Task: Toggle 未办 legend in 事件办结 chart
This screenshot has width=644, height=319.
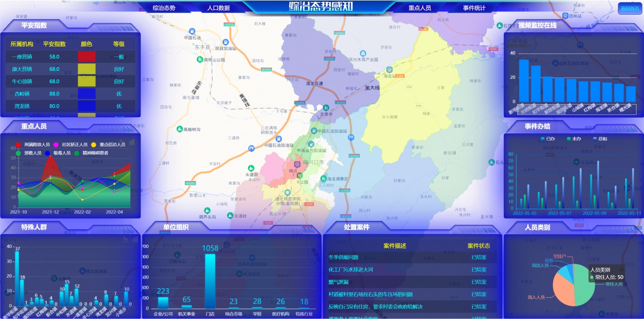Action: (x=569, y=139)
